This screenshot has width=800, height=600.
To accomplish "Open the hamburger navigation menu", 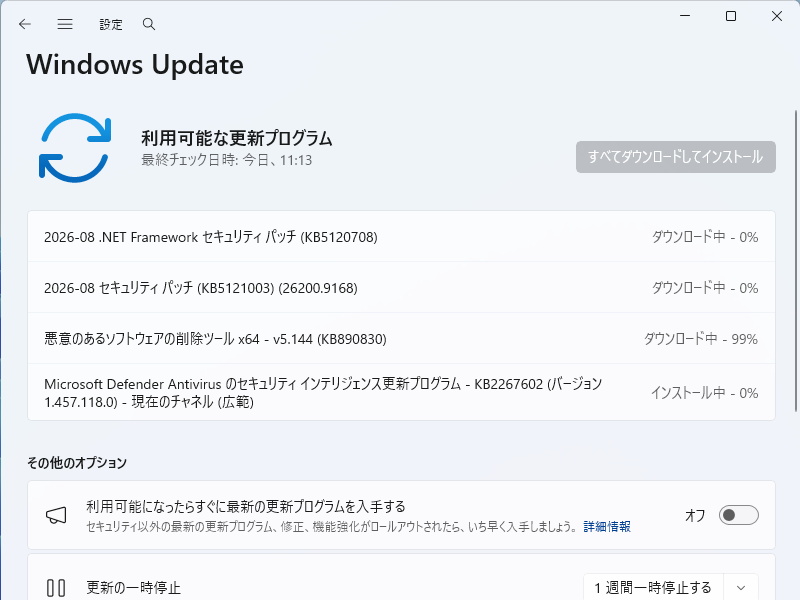I will point(65,24).
